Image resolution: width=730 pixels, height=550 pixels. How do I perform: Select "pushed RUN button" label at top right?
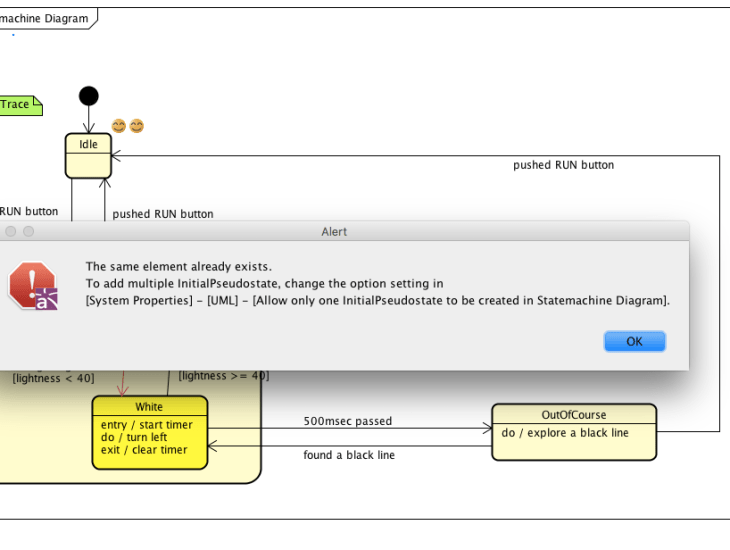point(563,165)
